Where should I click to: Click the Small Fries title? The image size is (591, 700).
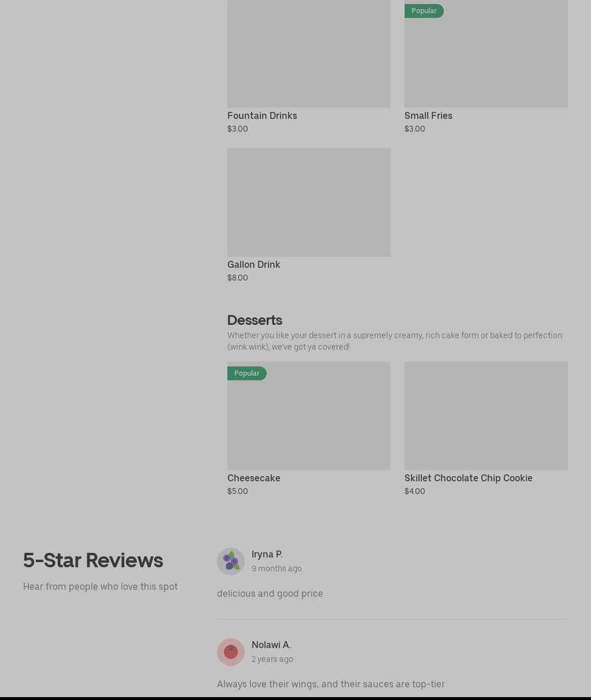pos(428,115)
